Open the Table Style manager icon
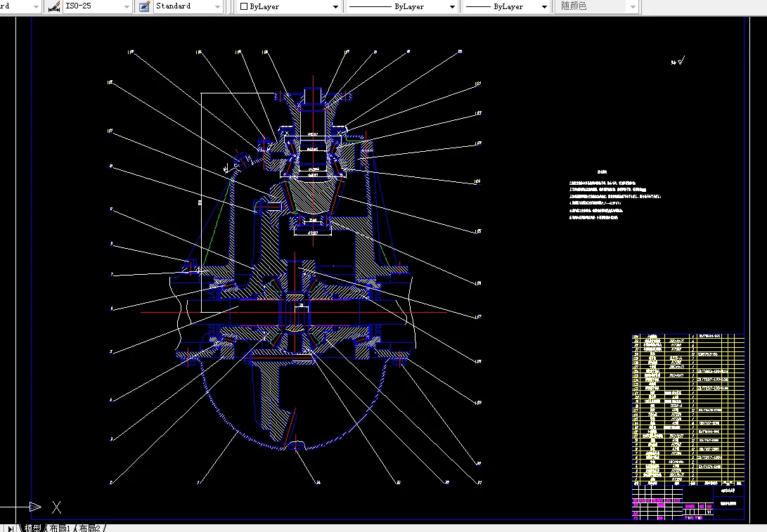 click(144, 7)
